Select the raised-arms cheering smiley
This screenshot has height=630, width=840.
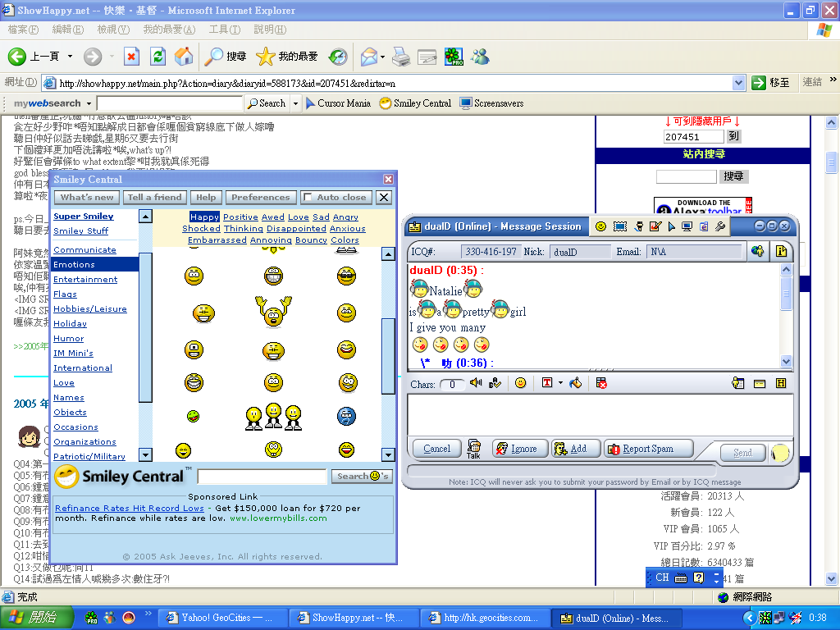tap(274, 312)
